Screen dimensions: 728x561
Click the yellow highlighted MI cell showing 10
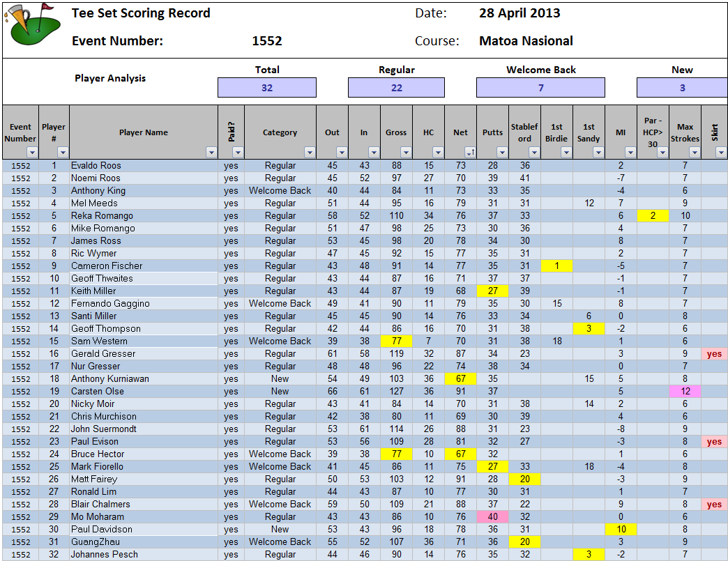[x=621, y=530]
